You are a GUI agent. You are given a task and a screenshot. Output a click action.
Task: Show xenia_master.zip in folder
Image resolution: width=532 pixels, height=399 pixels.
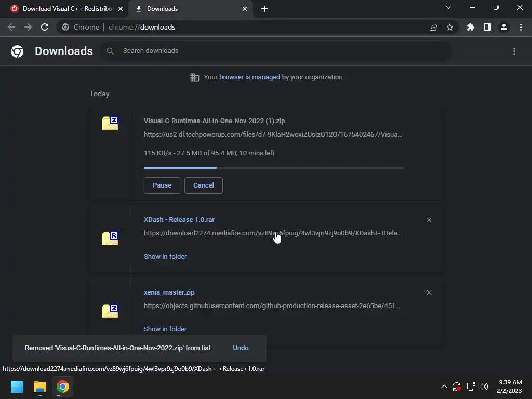165,329
